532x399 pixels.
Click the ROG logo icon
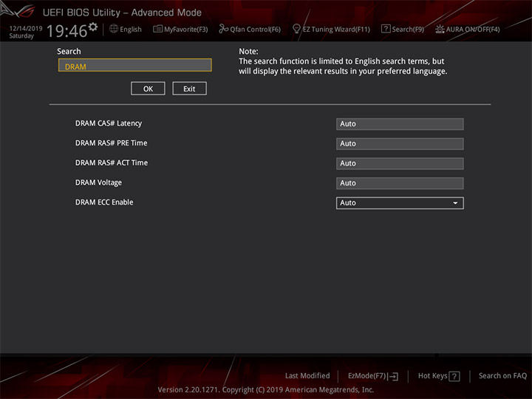[18, 10]
